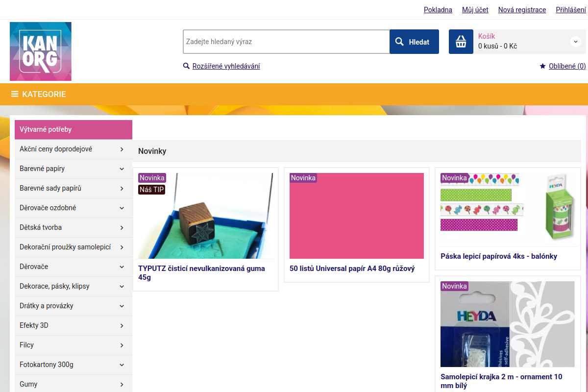Click the hamburger icon beside KATEGORIE
Screen dimensions: 588x392
[x=15, y=94]
